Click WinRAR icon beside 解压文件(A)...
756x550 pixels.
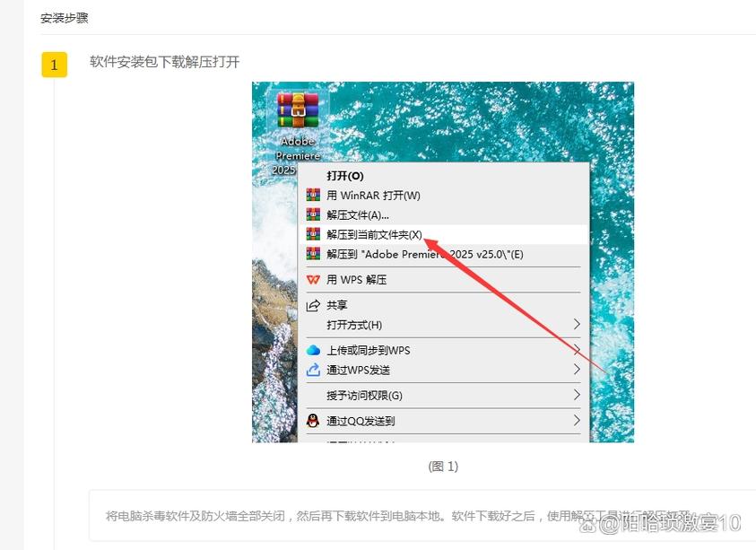[313, 214]
